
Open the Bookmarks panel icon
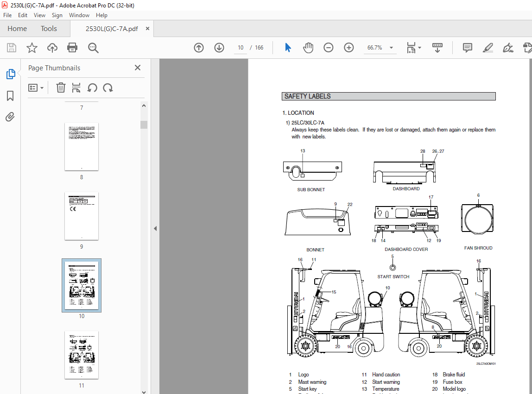point(10,96)
